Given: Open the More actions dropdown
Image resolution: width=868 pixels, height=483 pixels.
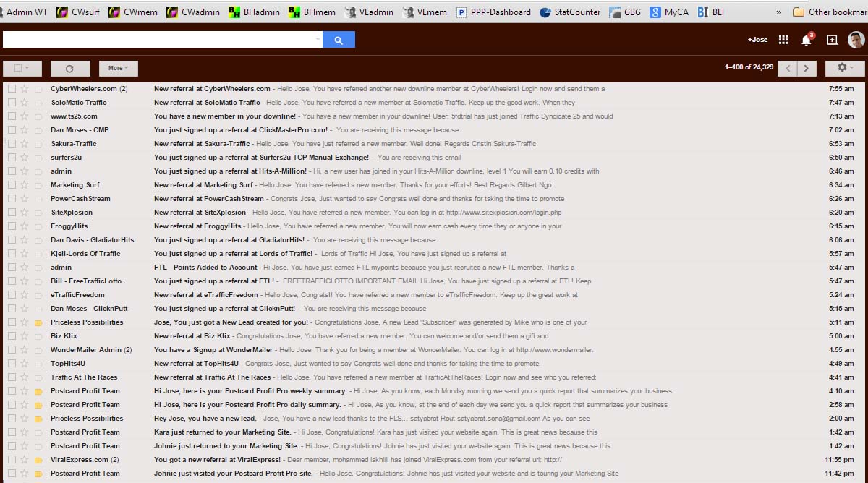Looking at the screenshot, I should pos(118,69).
